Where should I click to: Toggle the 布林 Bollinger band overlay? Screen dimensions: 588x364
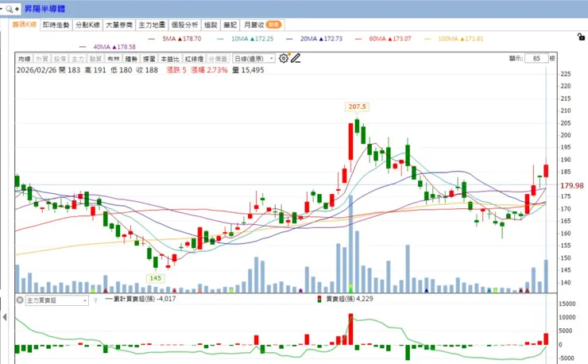[114, 59]
